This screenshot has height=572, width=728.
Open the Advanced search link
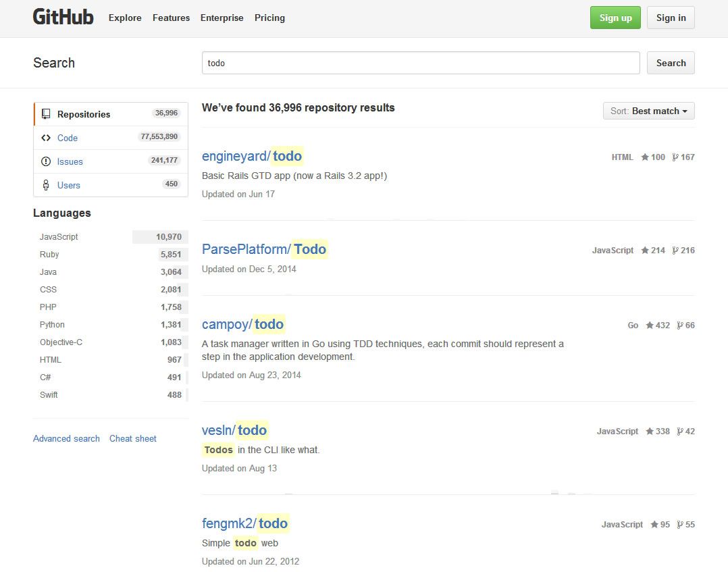[x=66, y=438]
